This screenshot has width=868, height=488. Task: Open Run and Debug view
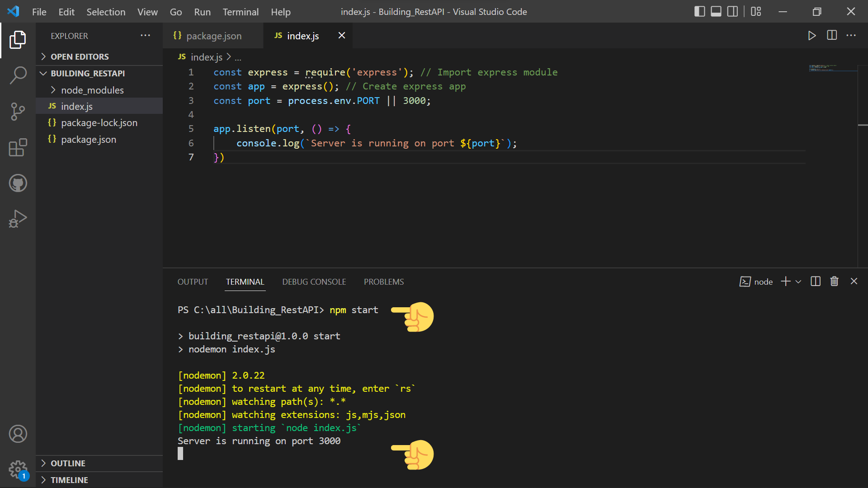[18, 219]
